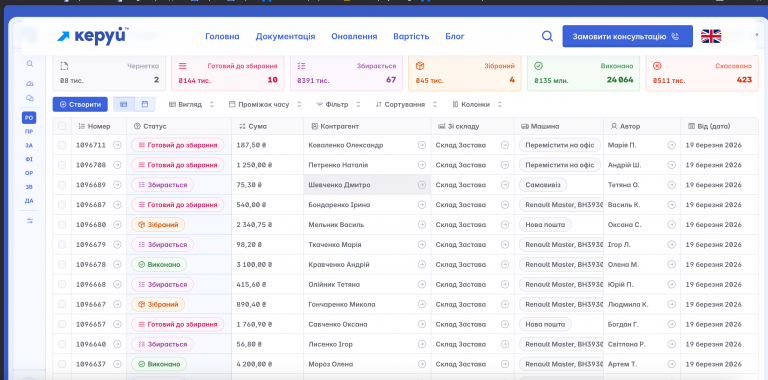This screenshot has height=380, width=768.
Task: Filter by the Виконано summary card
Action: 583,73
